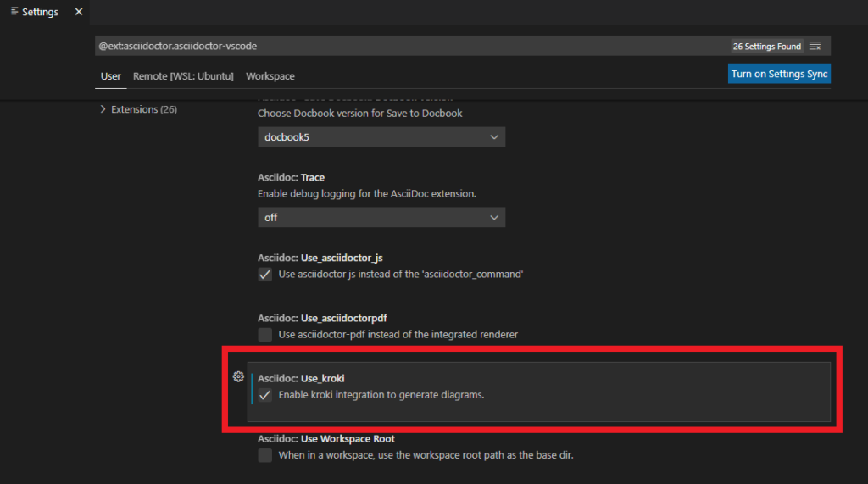Close the Settings editor tab

[x=79, y=12]
